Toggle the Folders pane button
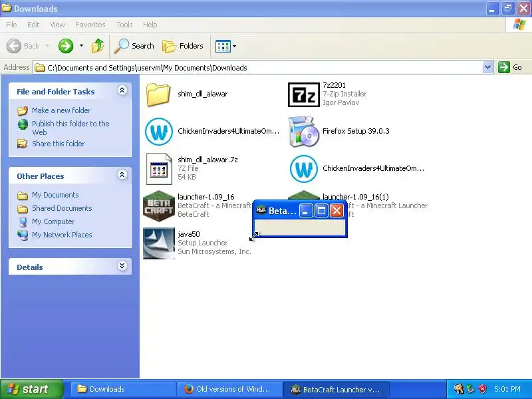The image size is (532, 399). [183, 46]
